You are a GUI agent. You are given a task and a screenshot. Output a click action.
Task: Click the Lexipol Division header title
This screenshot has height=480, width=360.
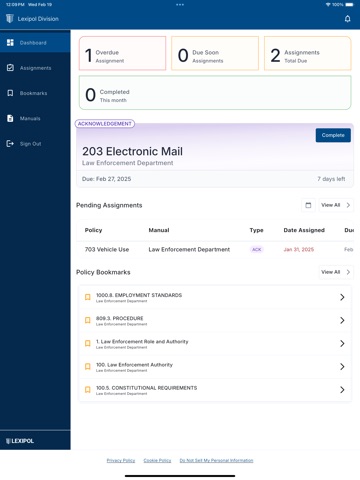pos(38,19)
